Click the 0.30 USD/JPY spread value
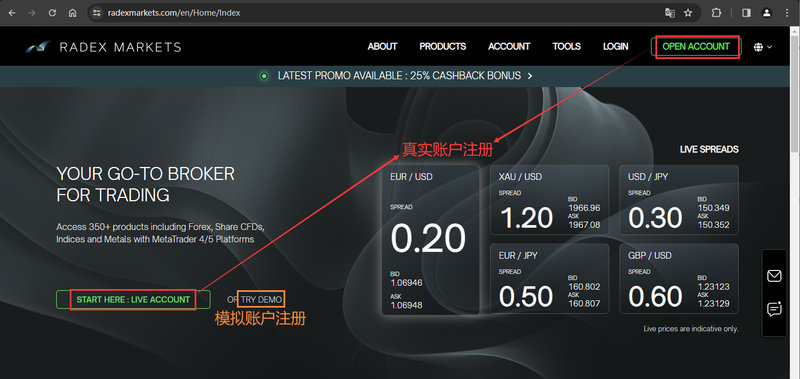800x379 pixels. (655, 218)
